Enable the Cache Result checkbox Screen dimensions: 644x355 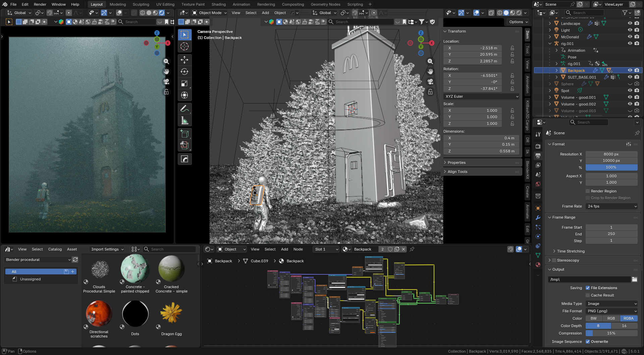click(588, 295)
